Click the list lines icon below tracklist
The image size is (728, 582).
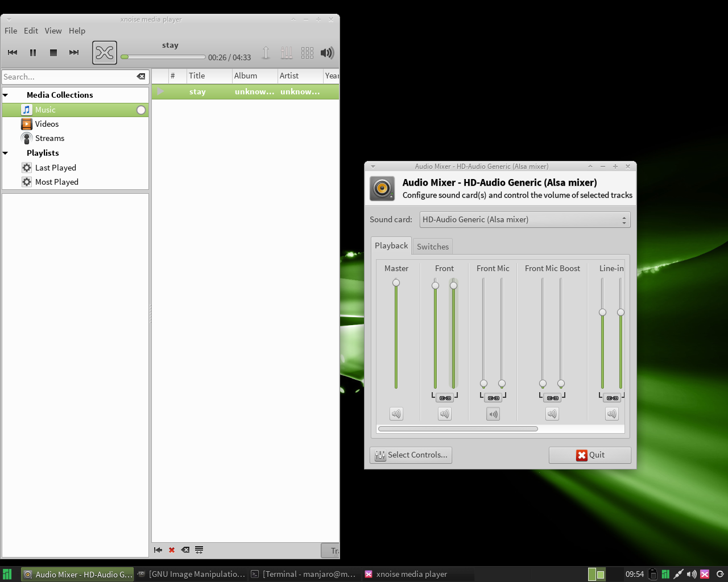click(x=199, y=550)
